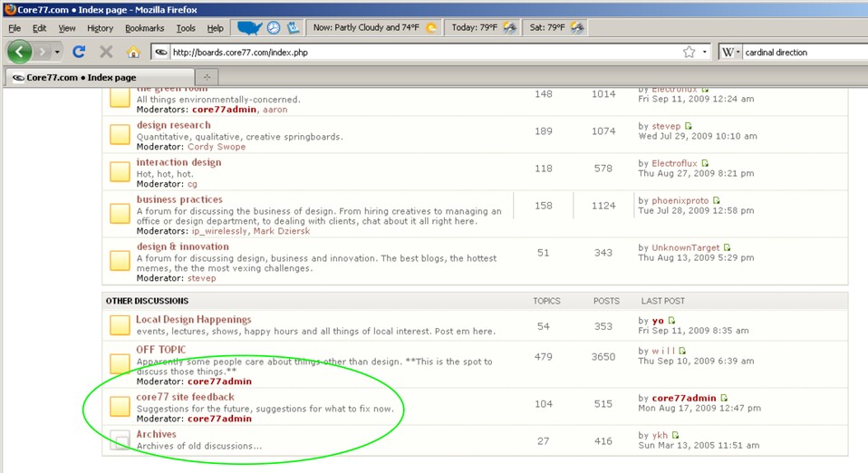This screenshot has height=473, width=868.
Task: Click the weather clock icon in toolbar
Action: point(274,27)
